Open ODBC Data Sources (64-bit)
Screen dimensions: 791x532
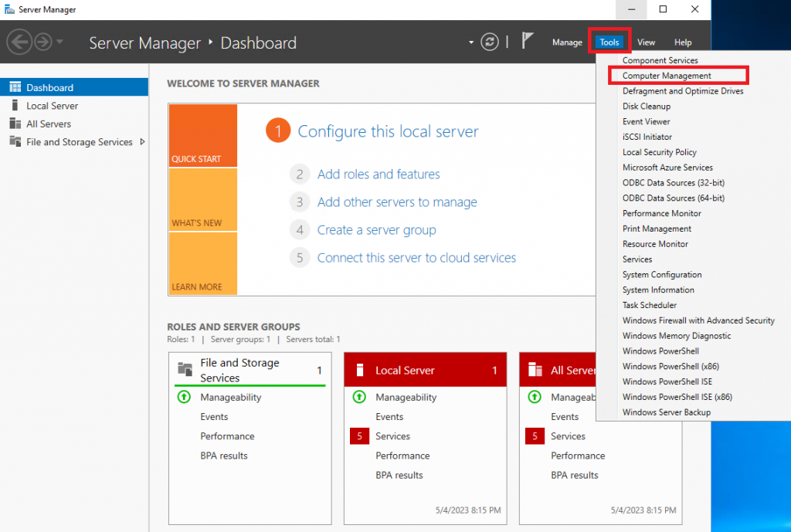pyautogui.click(x=673, y=198)
